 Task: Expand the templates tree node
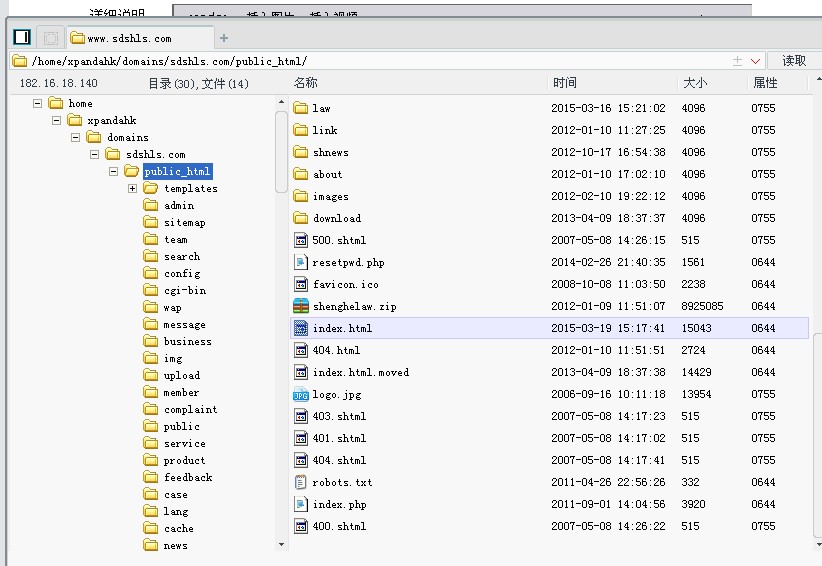[x=133, y=188]
